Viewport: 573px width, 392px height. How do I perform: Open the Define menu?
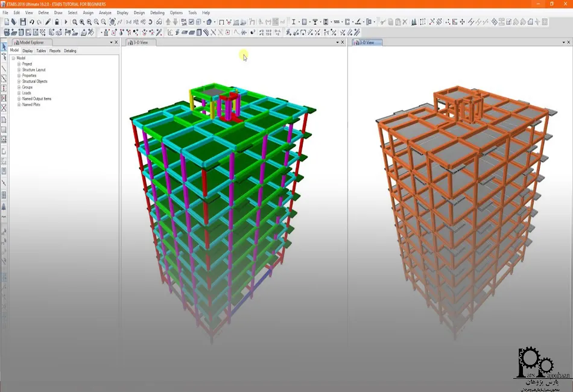(43, 13)
